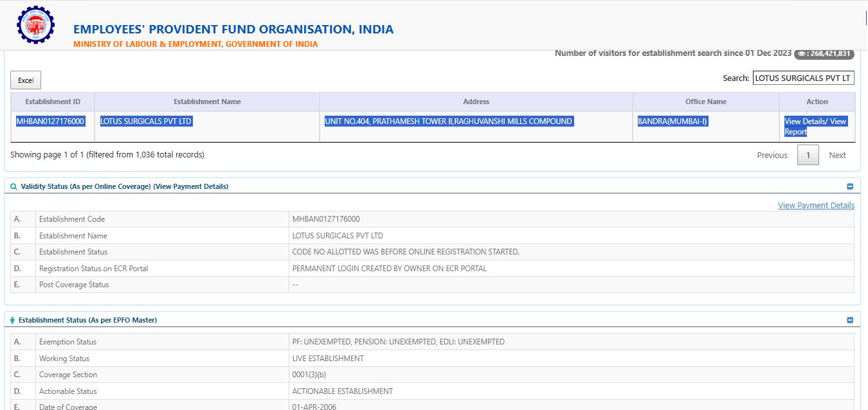This screenshot has width=868, height=410.
Task: Collapse the Establishment Status panel
Action: click(x=850, y=320)
